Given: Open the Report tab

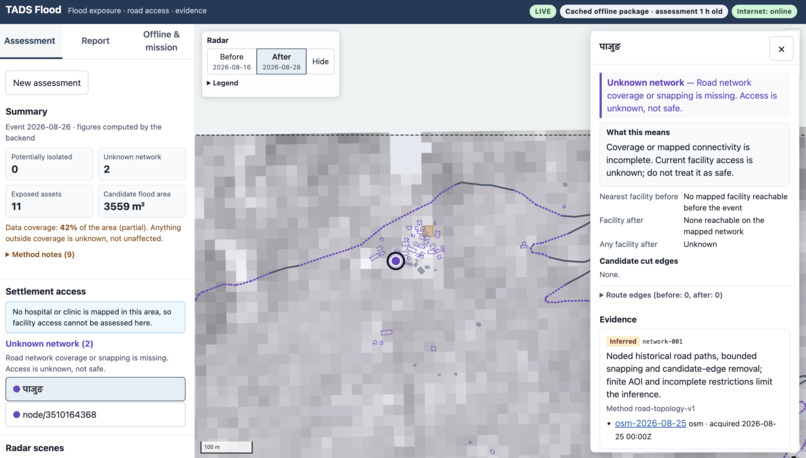Looking at the screenshot, I should tap(95, 41).
